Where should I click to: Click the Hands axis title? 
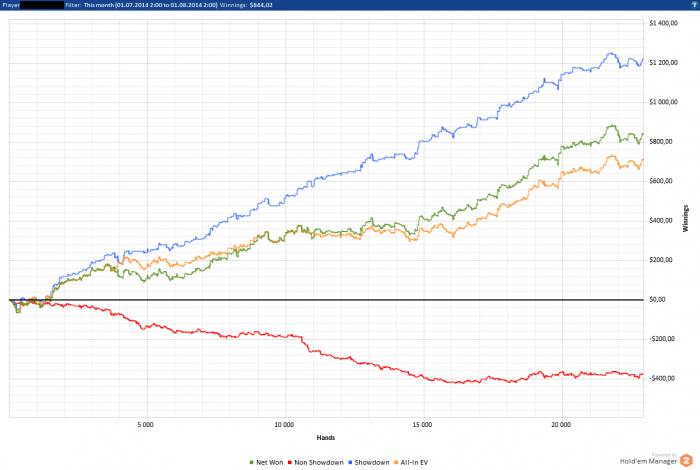point(326,437)
